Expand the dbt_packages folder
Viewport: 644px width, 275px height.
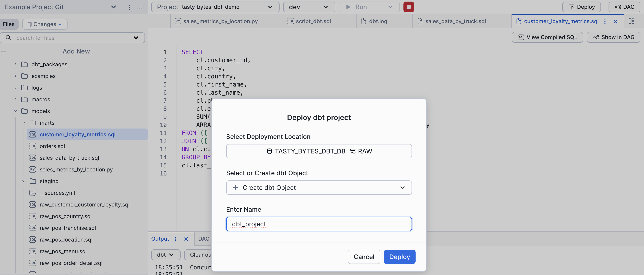15,64
